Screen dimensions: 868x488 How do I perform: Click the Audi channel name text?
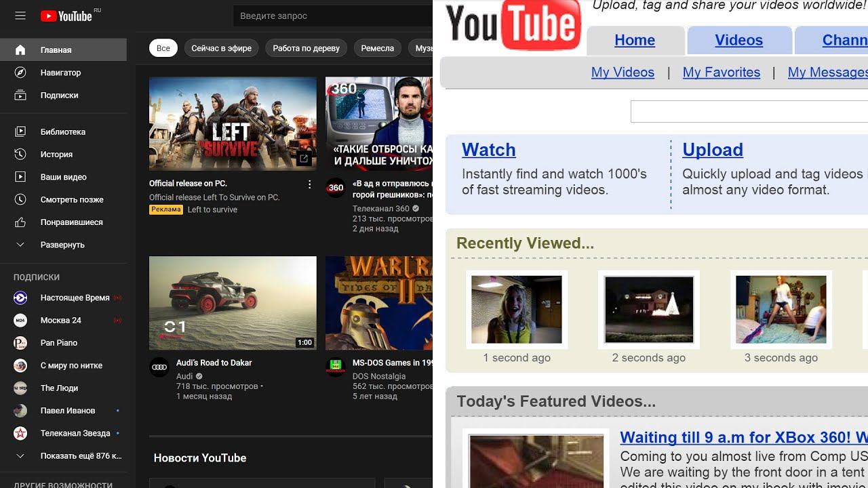point(184,376)
